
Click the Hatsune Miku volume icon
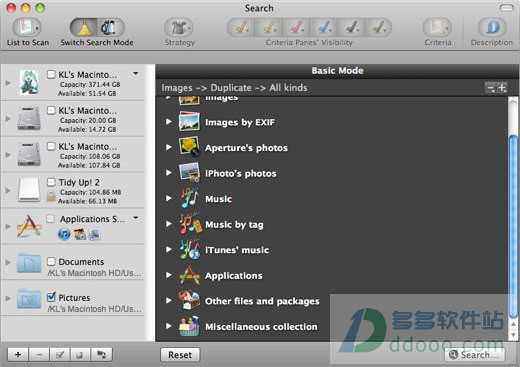29,82
